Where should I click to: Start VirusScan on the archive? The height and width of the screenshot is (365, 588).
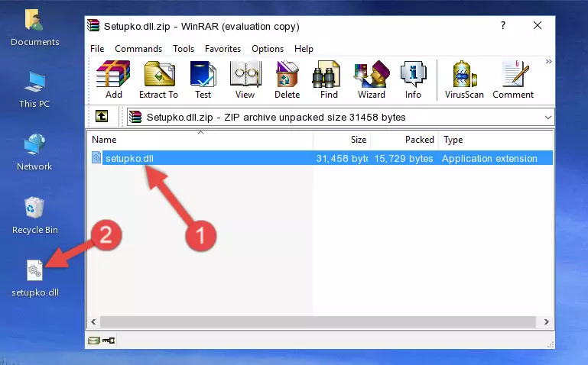coord(464,79)
